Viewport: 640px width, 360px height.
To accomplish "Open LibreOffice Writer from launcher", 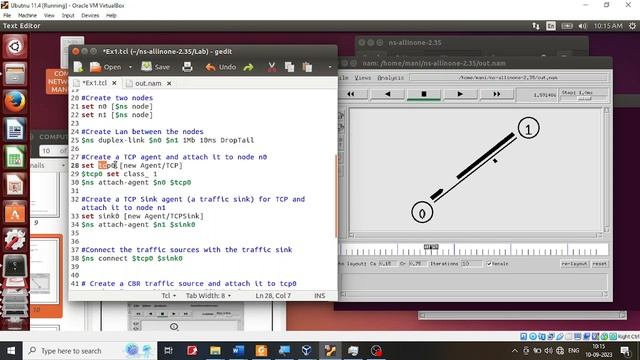I will [15, 129].
